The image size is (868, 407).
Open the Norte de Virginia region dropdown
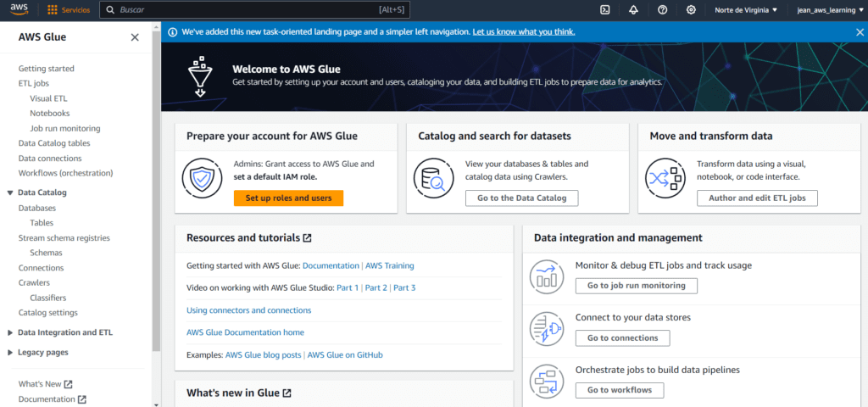coord(746,10)
